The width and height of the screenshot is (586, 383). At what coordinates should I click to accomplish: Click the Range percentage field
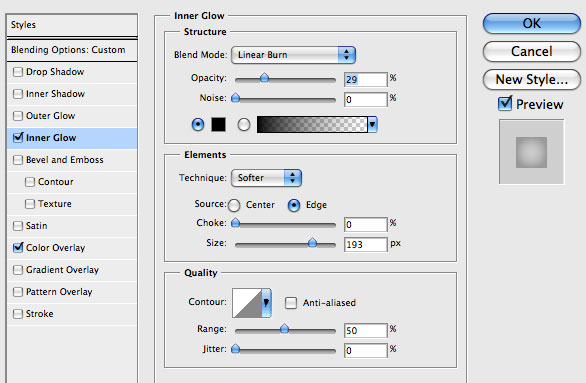coord(366,330)
